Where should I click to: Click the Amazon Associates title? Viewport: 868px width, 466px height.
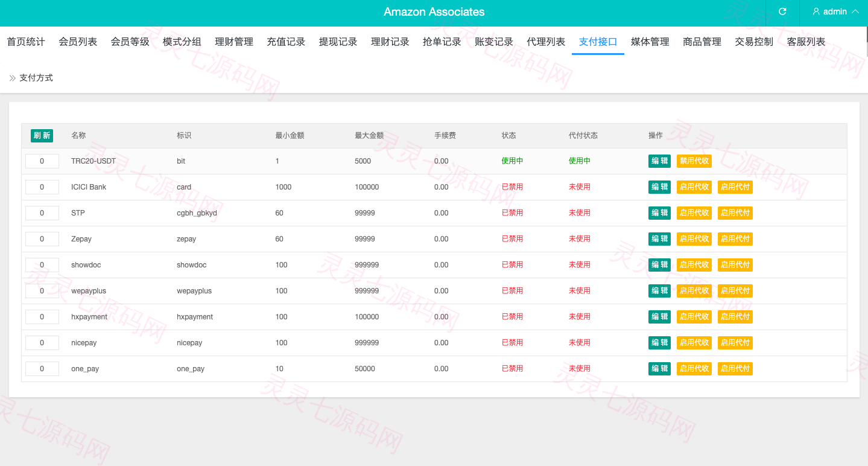point(434,12)
